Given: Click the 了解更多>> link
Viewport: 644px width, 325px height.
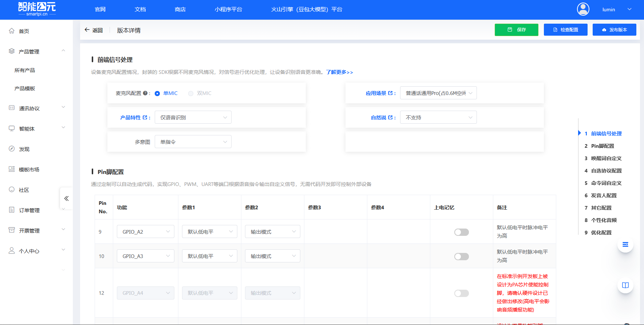Looking at the screenshot, I should click(339, 72).
